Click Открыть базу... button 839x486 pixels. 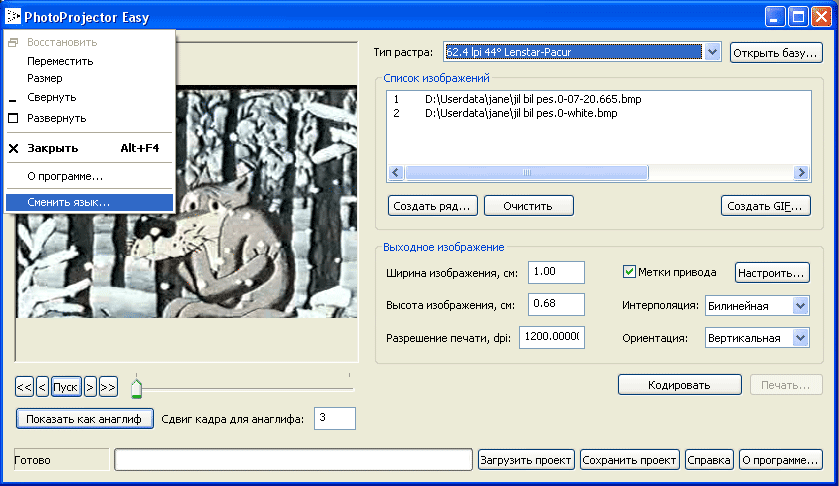[776, 53]
